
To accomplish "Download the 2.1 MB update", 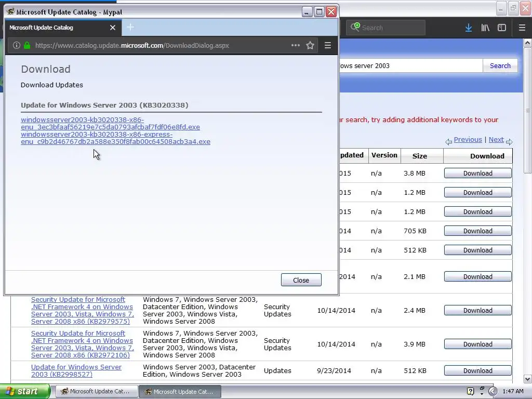I will pos(478,276).
